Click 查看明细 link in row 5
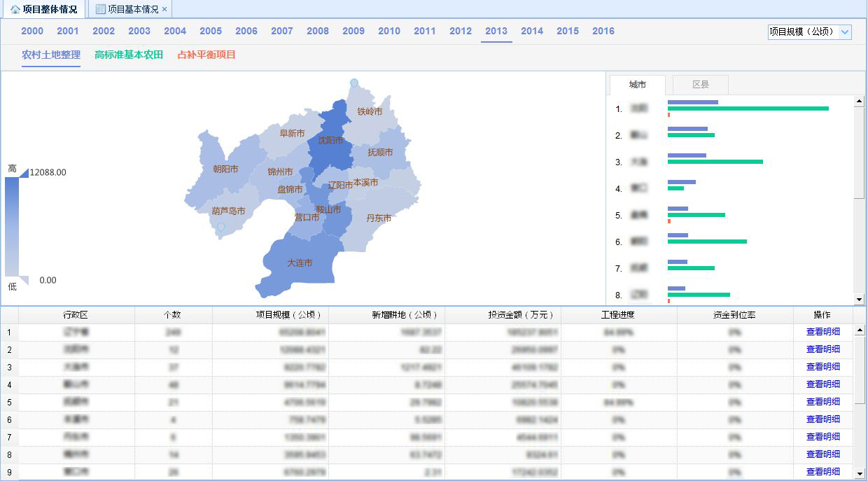The width and height of the screenshot is (868, 481). (x=822, y=402)
